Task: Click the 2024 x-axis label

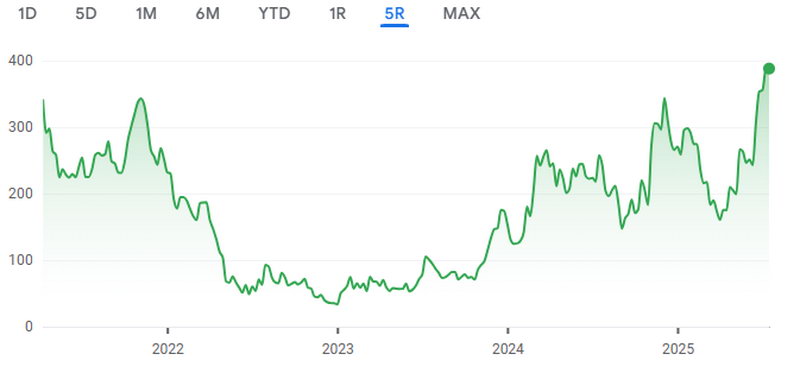Action: pos(508,350)
